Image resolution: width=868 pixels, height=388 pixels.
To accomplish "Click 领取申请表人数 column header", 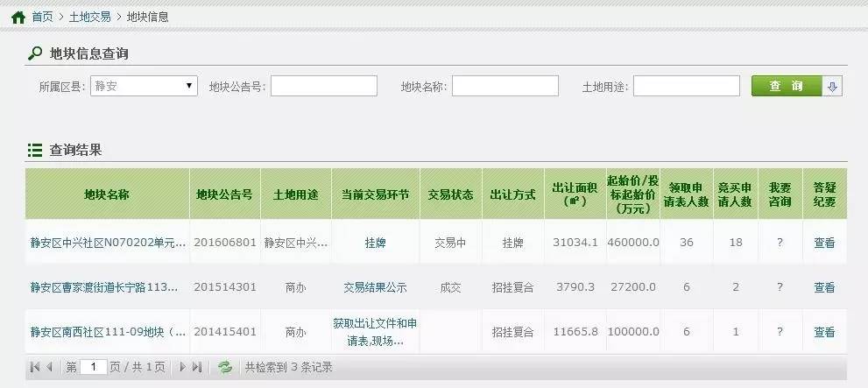I will coord(687,194).
